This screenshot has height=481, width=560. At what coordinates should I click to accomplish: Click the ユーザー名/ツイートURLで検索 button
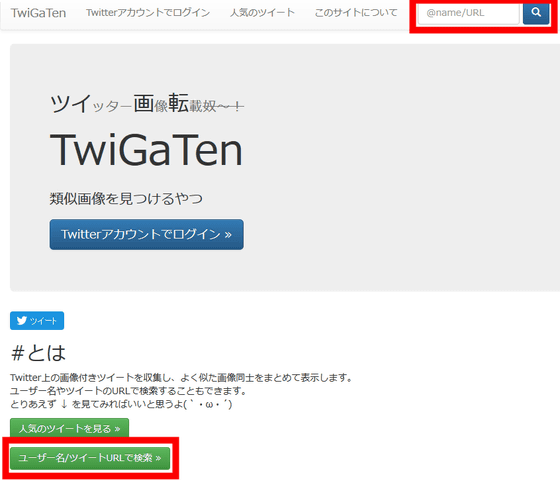click(90, 458)
